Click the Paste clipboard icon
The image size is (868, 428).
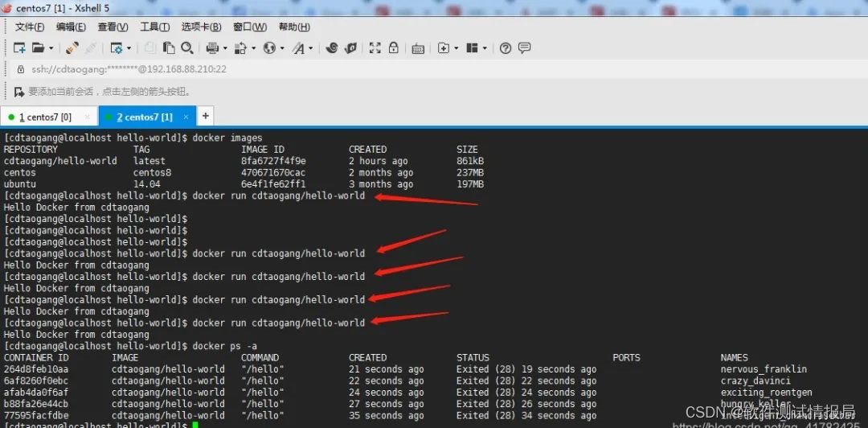point(169,48)
